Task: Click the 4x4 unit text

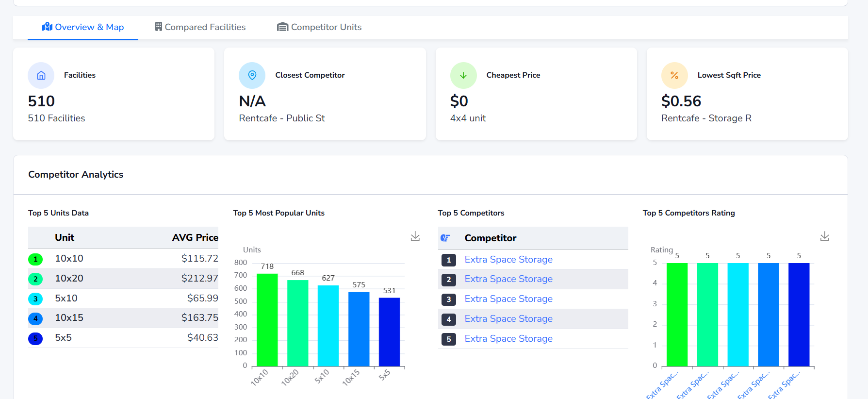Action: [x=468, y=118]
